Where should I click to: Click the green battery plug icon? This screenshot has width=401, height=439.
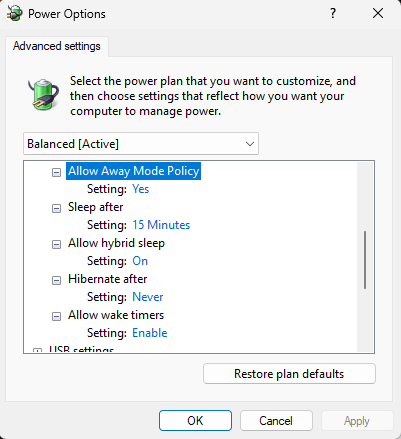click(43, 94)
